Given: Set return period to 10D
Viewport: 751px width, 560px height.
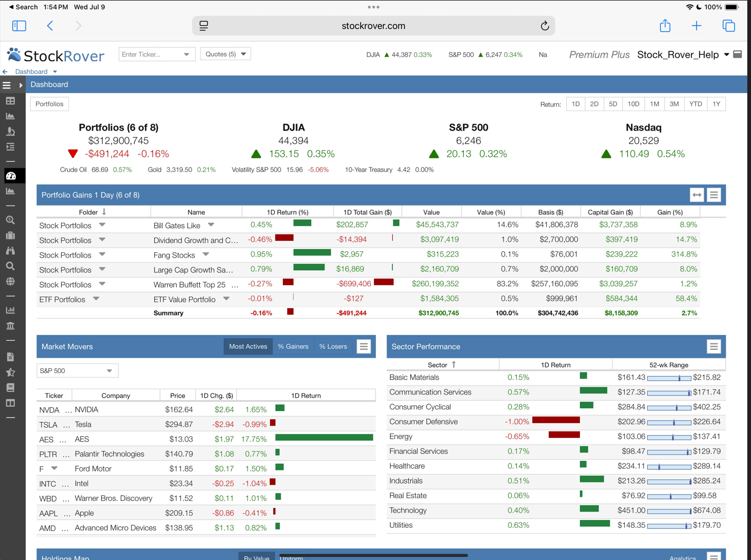Looking at the screenshot, I should (x=634, y=104).
